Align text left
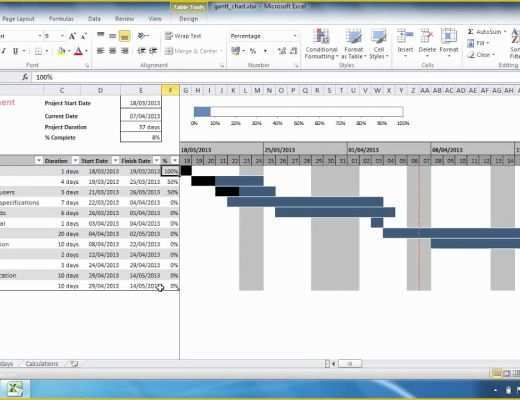This screenshot has width=520, height=400. click(x=100, y=51)
